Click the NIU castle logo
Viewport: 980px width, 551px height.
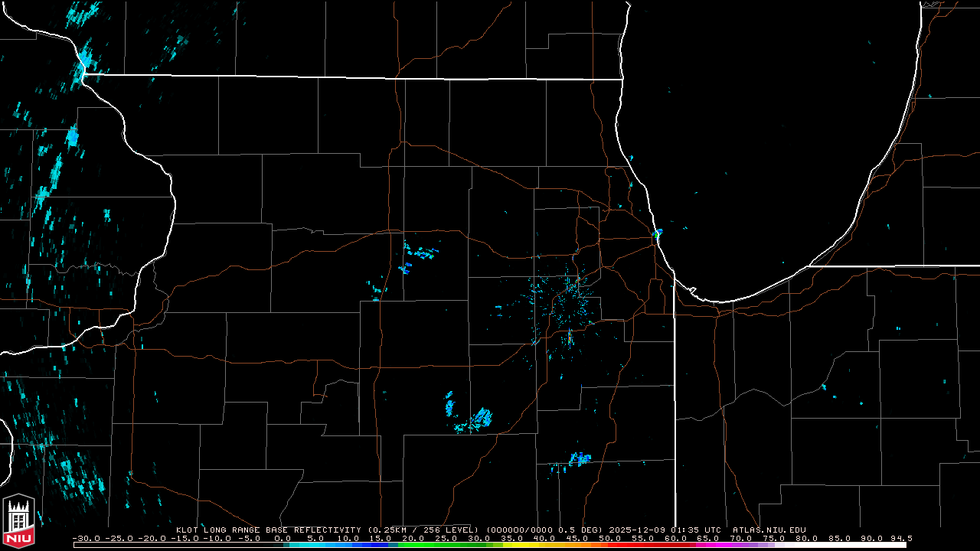click(18, 515)
